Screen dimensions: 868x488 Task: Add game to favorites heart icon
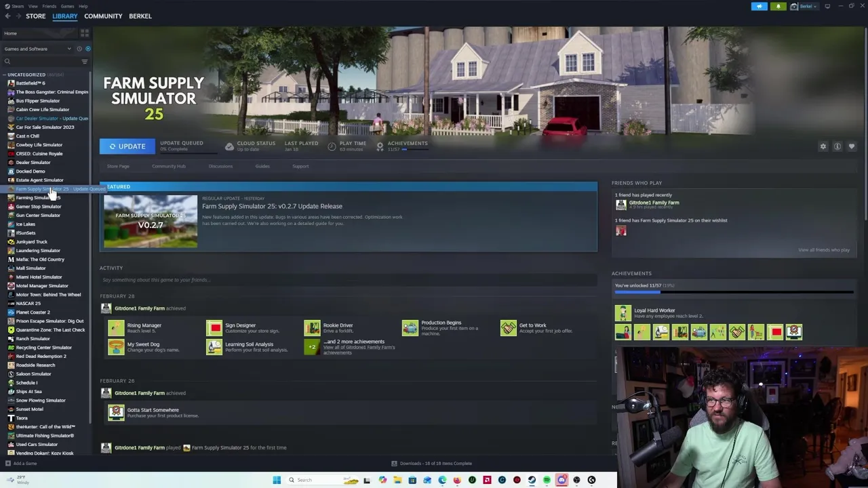coord(852,146)
